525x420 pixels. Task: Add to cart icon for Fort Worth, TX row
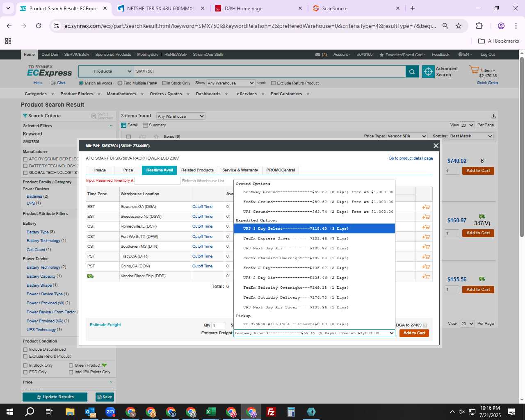[426, 237]
